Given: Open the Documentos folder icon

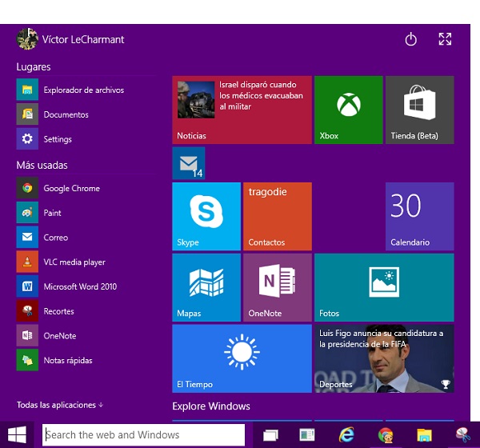Looking at the screenshot, I should [x=27, y=114].
